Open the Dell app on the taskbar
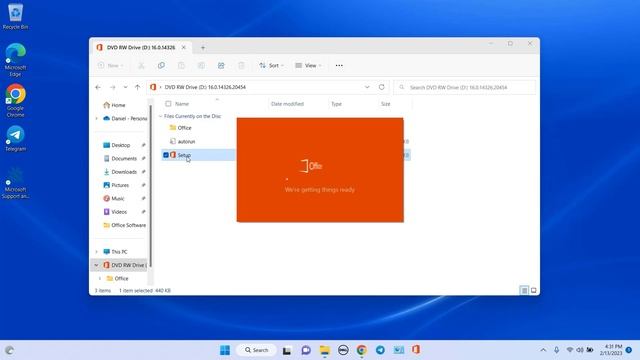The image size is (640, 360). click(343, 350)
